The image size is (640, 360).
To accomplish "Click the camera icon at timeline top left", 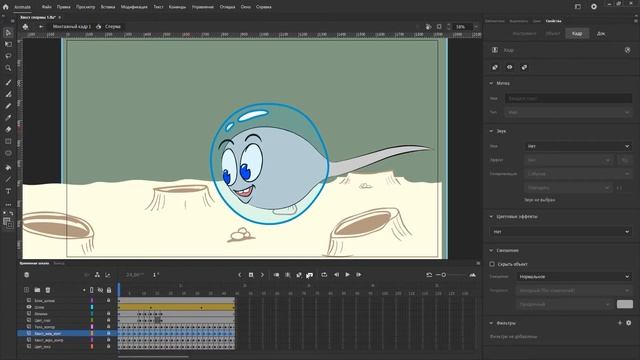I will pyautogui.click(x=27, y=275).
